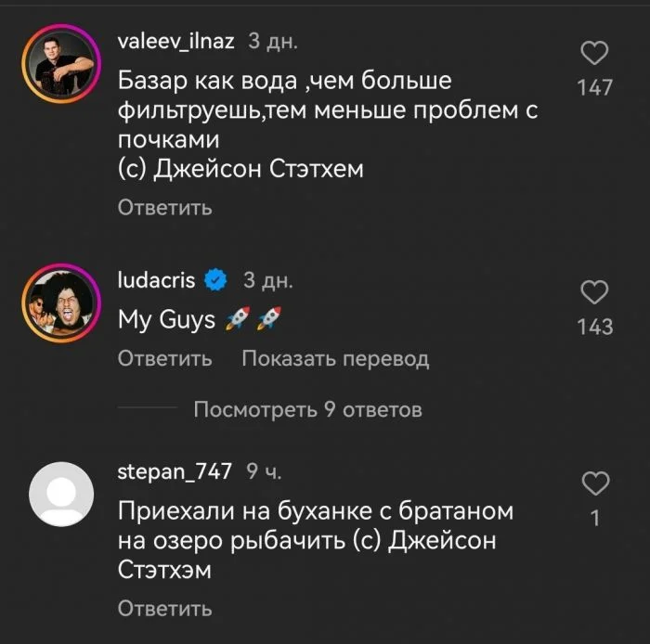Click the blue verified badge beside ludacris
Screen dimensions: 650x644
click(215, 278)
